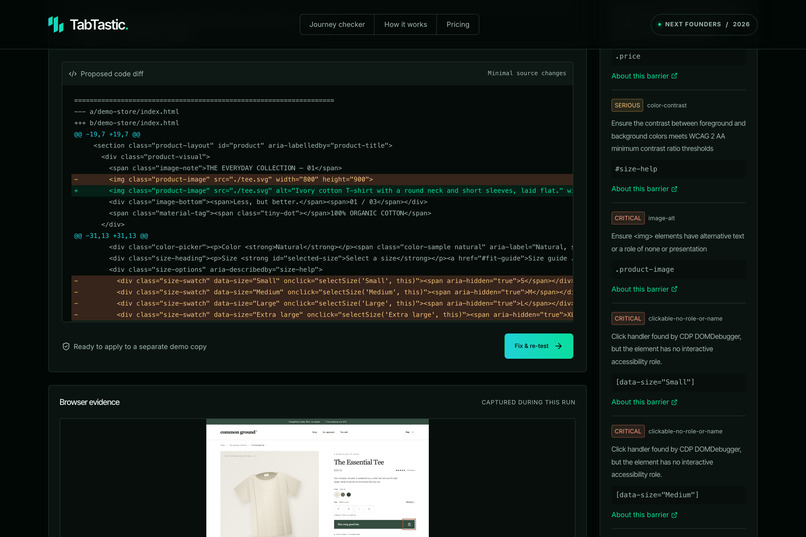Image resolution: width=806 pixels, height=537 pixels.
Task: Click the .product-image selector code chip
Action: pos(679,269)
